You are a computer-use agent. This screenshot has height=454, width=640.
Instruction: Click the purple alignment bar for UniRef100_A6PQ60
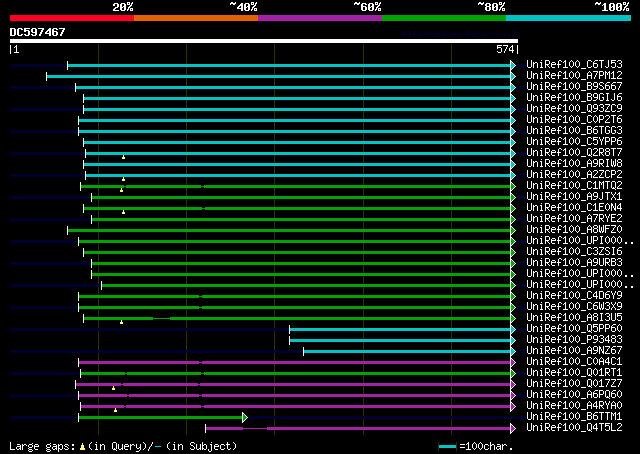(295, 396)
